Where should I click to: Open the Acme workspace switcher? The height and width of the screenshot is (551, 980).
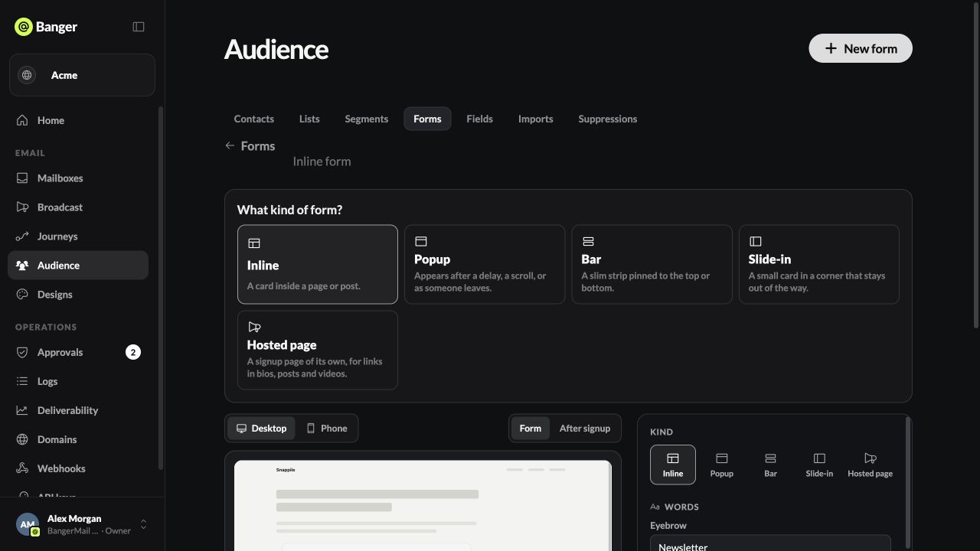point(82,75)
